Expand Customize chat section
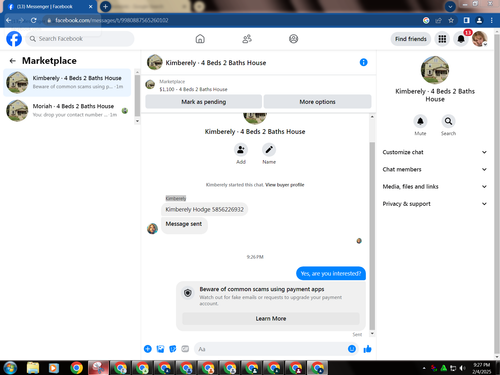Viewport: 500px width, 375px height. (435, 152)
